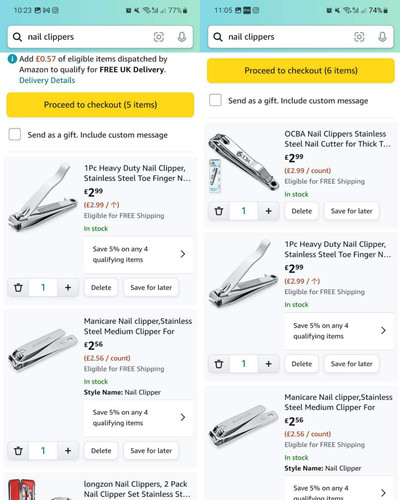Open the Delivery Details link
400x500 pixels.
click(47, 80)
